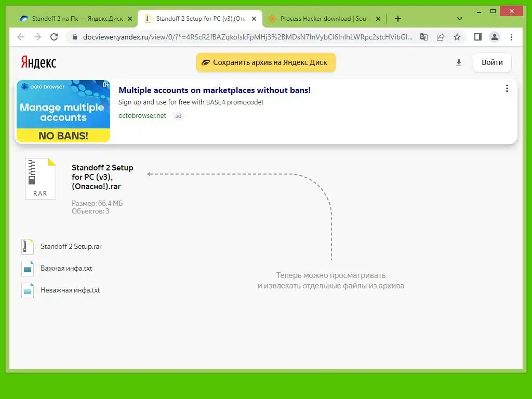The height and width of the screenshot is (399, 532).
Task: Open the Multiple accounts on marketplaces ad headline
Action: [215, 90]
